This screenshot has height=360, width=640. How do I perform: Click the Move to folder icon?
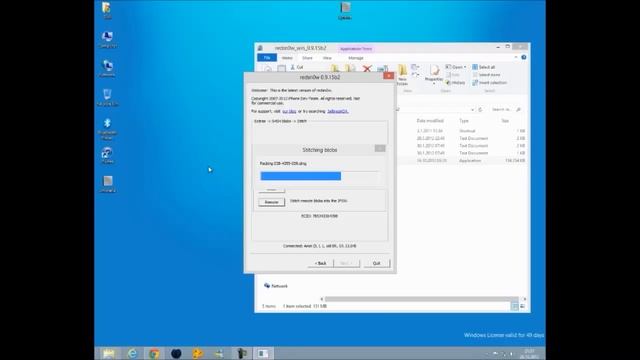point(335,68)
